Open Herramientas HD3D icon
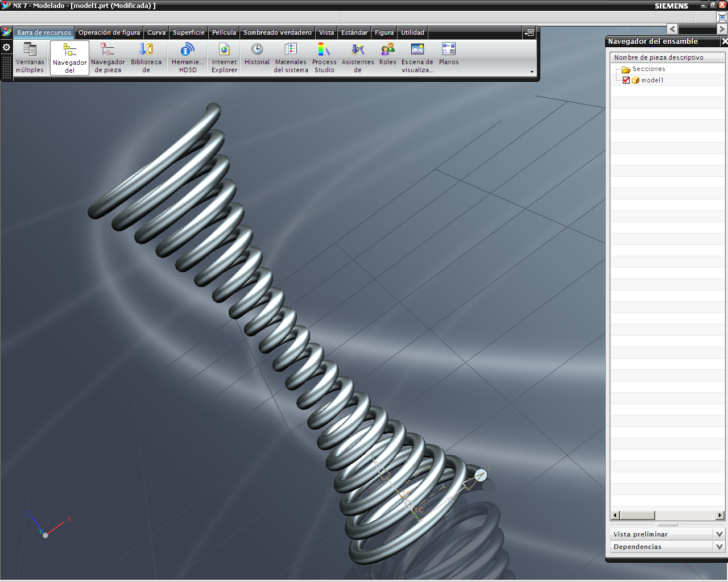The width and height of the screenshot is (728, 582). [x=188, y=58]
